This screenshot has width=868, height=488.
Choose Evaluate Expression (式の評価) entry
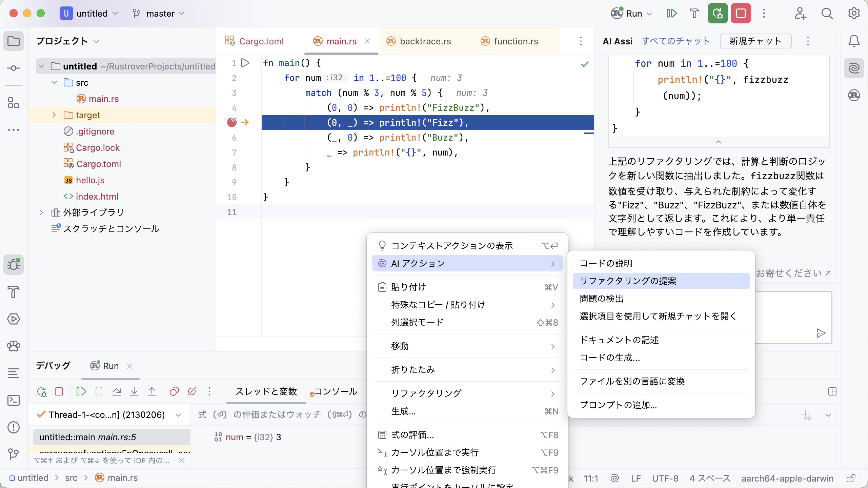pyautogui.click(x=467, y=435)
